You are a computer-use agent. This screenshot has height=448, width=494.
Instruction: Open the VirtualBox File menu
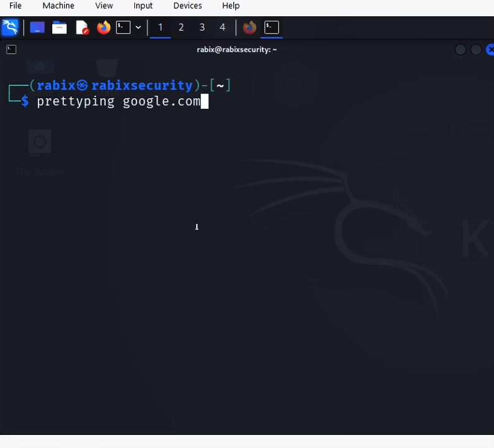coord(16,6)
